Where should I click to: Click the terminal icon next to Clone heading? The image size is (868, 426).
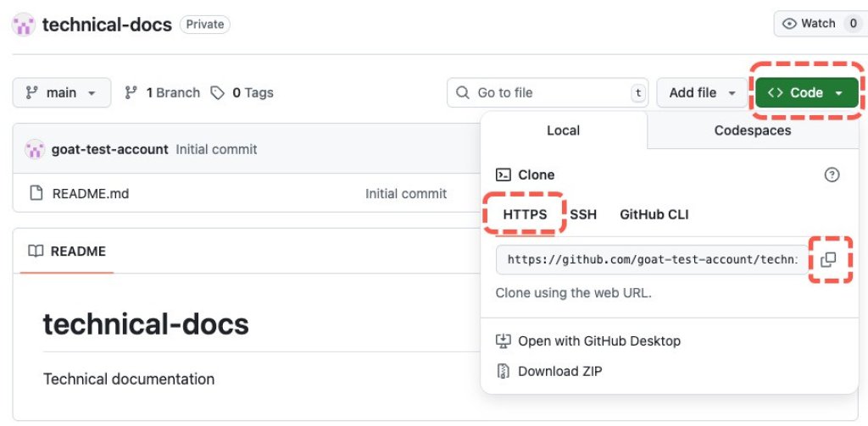[x=503, y=174]
